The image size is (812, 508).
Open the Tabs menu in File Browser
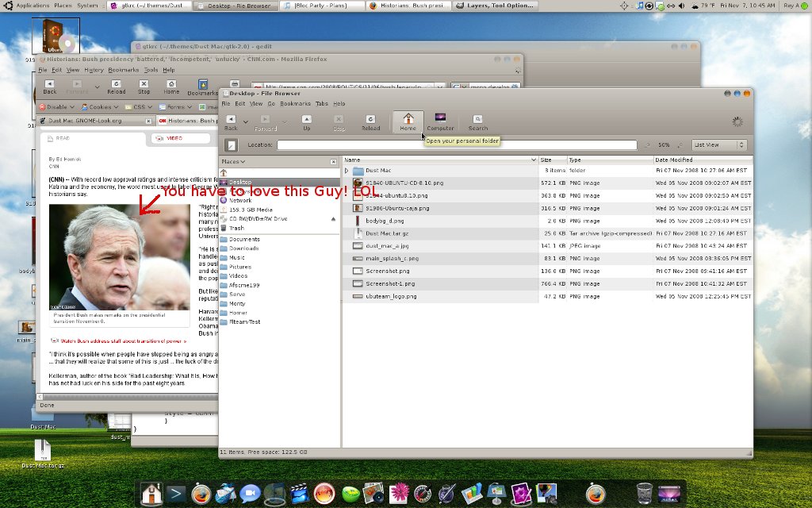point(322,104)
